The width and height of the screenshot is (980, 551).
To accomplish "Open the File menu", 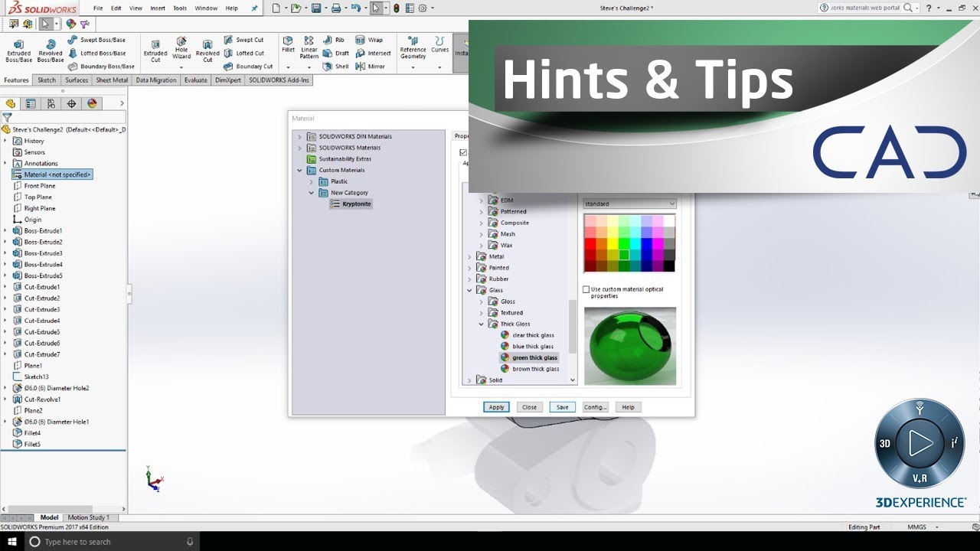I will [x=98, y=8].
